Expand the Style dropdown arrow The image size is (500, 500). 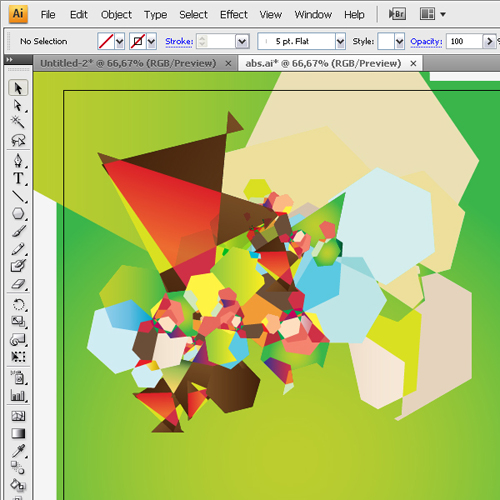pyautogui.click(x=400, y=42)
